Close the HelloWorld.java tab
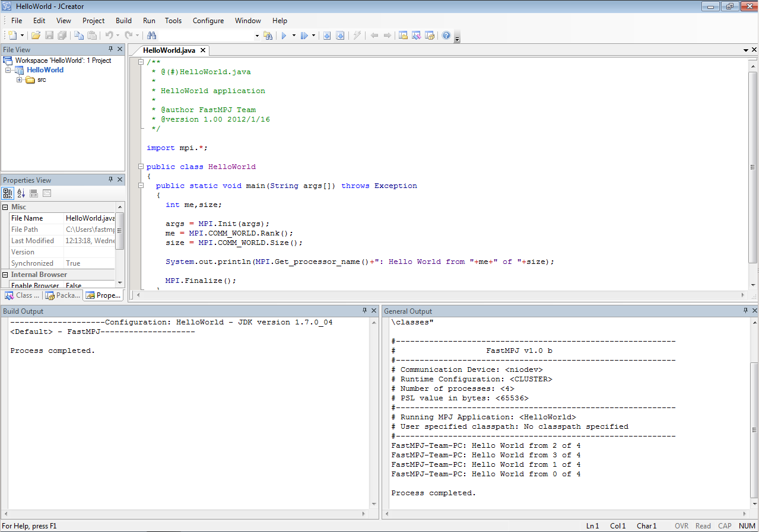Image resolution: width=759 pixels, height=532 pixels. pos(202,50)
